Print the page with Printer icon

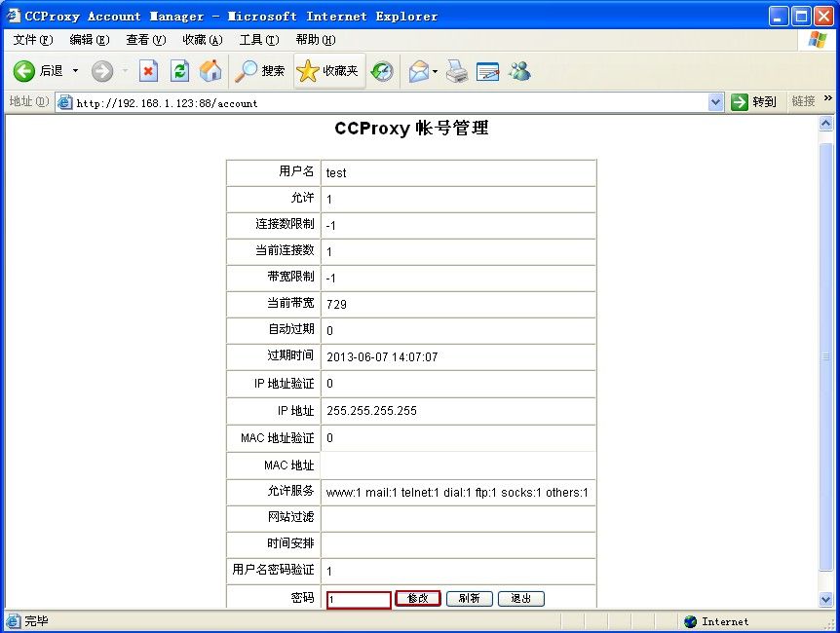pos(457,71)
